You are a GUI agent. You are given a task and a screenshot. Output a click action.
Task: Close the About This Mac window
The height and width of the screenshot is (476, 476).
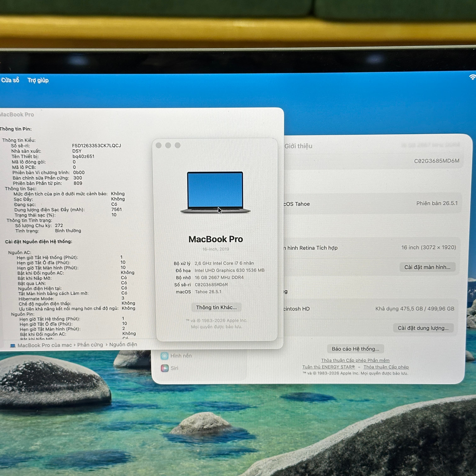[159, 145]
